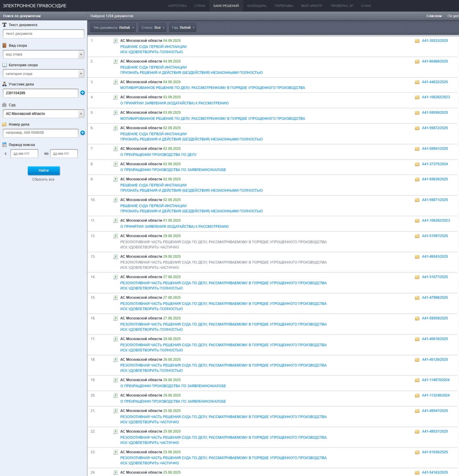Viewport: 459px width, 476px height.
Task: Expand the 'Тип документа' filter dropdown
Action: click(x=113, y=28)
